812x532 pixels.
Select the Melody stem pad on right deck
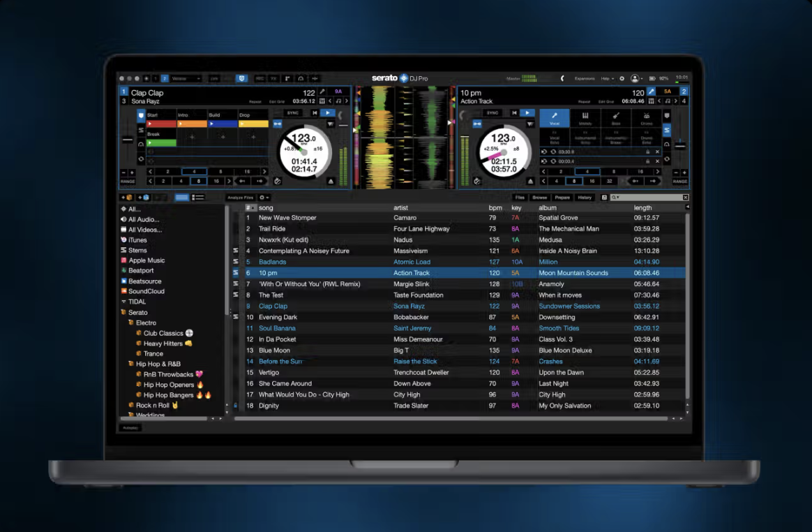coord(585,118)
